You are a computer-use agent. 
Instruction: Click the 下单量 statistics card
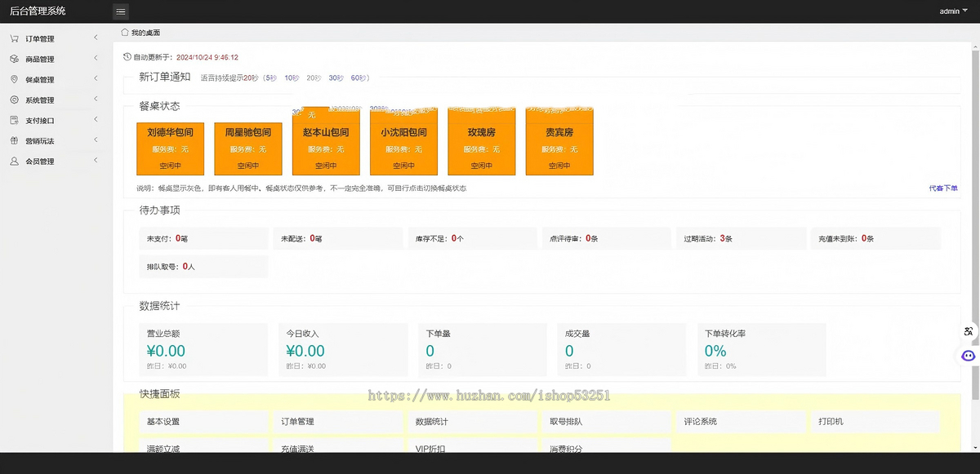pyautogui.click(x=483, y=349)
